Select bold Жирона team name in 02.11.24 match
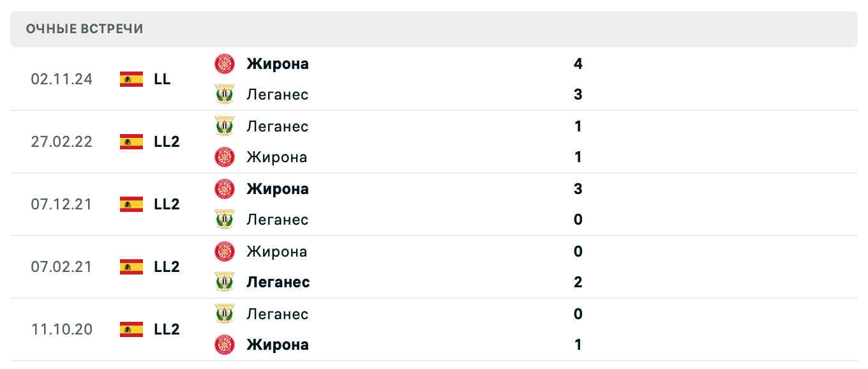Screen dimensions: 868x369 tap(278, 64)
